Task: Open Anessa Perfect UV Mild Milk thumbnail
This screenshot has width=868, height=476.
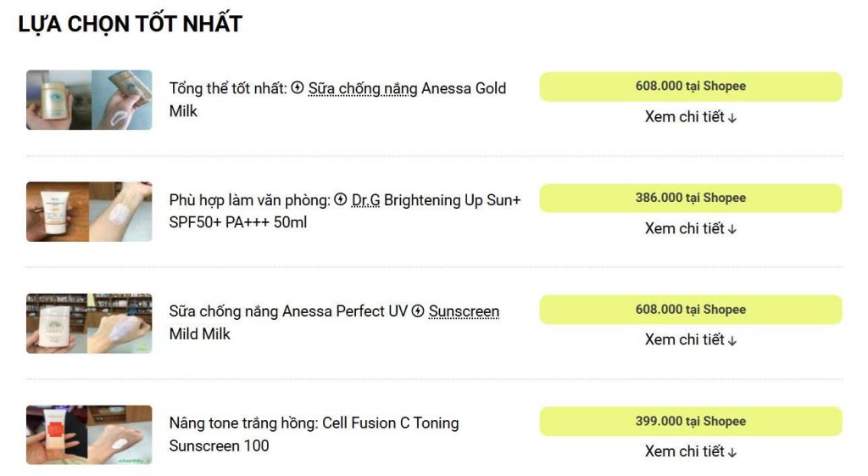Action: (x=89, y=323)
